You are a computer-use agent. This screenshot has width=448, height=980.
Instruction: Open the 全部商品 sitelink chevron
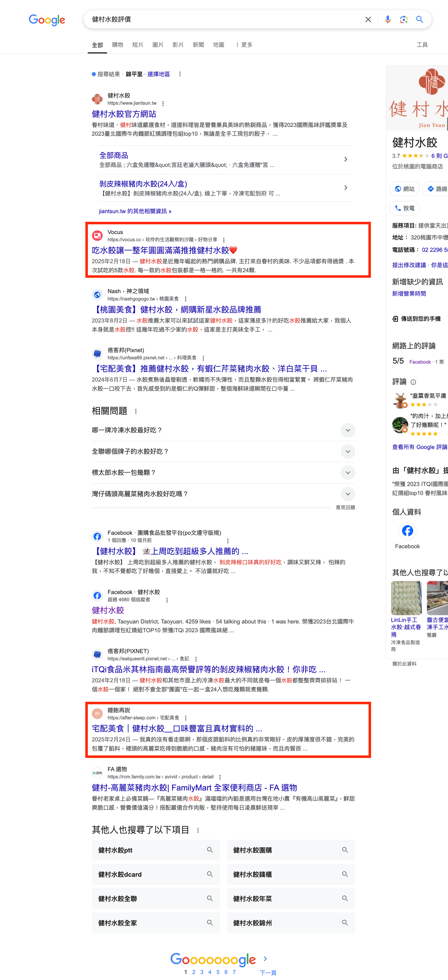click(x=345, y=159)
